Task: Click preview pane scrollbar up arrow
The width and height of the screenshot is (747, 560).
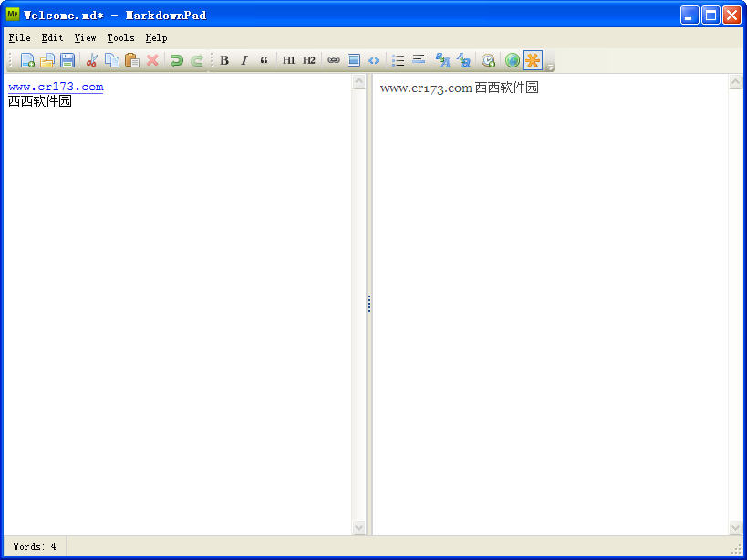Action: [735, 81]
